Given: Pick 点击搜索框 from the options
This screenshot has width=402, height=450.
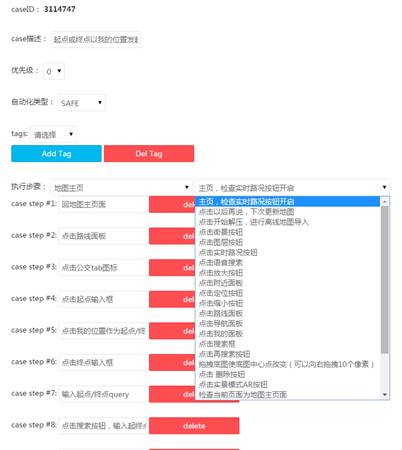Looking at the screenshot, I should click(x=217, y=344).
